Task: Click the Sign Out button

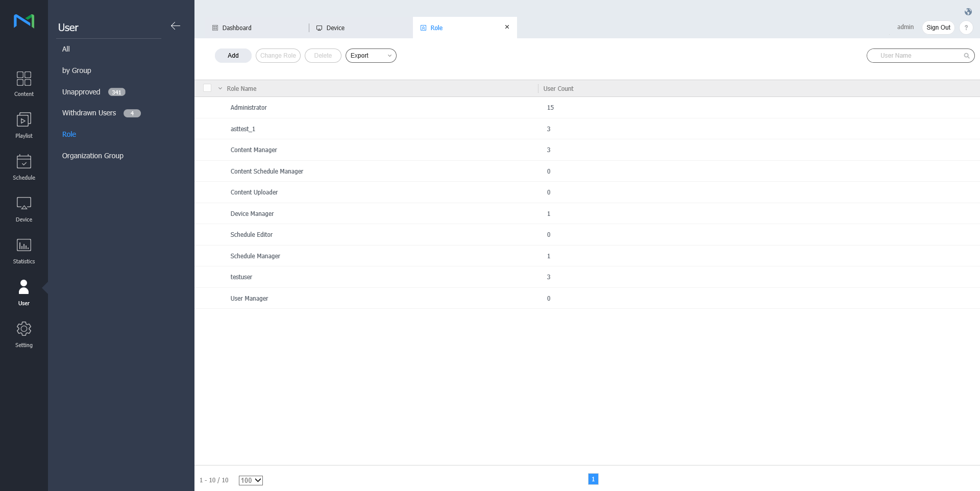Action: (938, 28)
